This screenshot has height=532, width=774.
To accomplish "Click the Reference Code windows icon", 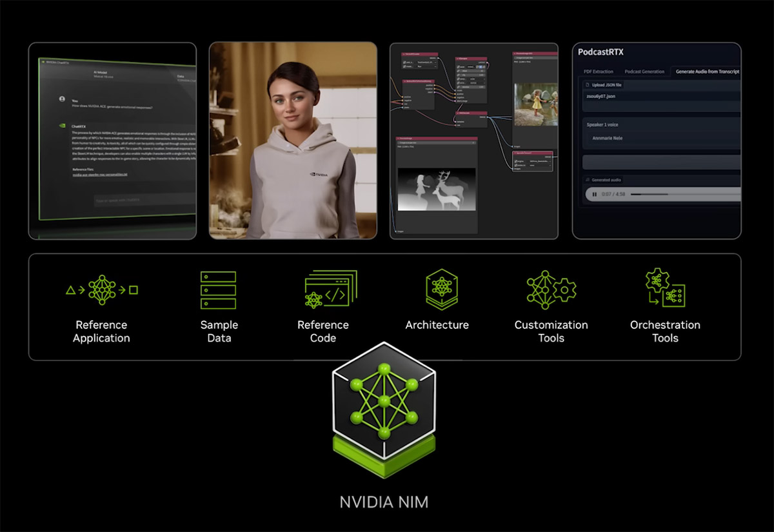I will click(x=330, y=289).
